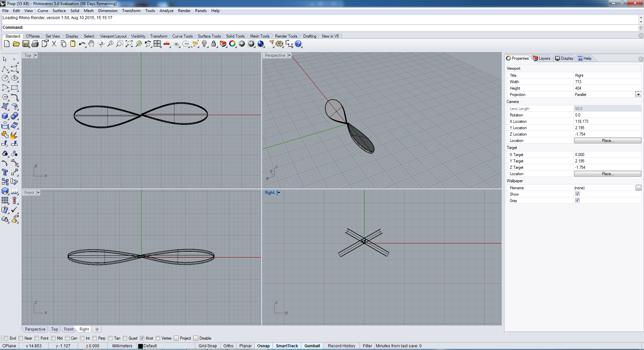Image resolution: width=644 pixels, height=350 pixels.
Task: Click the Help question mark icon
Action: (298, 44)
